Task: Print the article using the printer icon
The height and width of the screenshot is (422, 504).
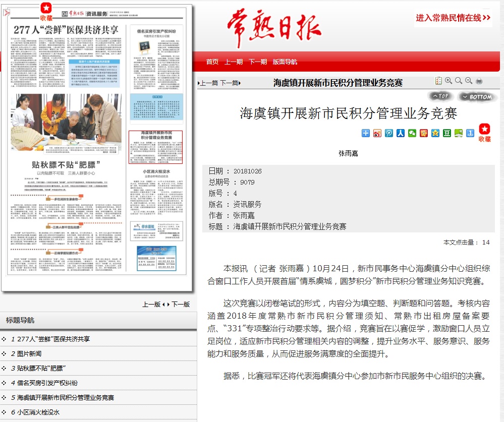Action: pyautogui.click(x=479, y=81)
